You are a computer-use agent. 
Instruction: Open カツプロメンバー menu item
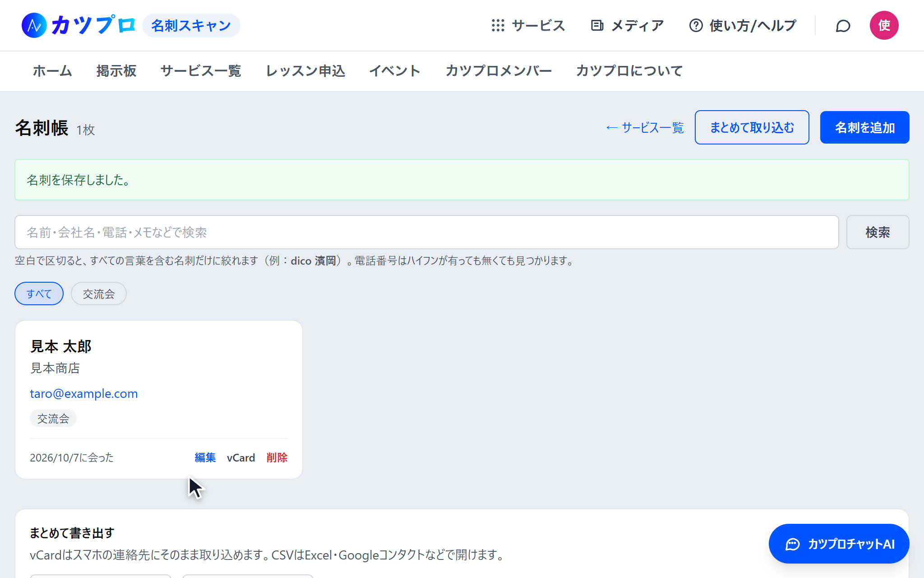coord(499,71)
